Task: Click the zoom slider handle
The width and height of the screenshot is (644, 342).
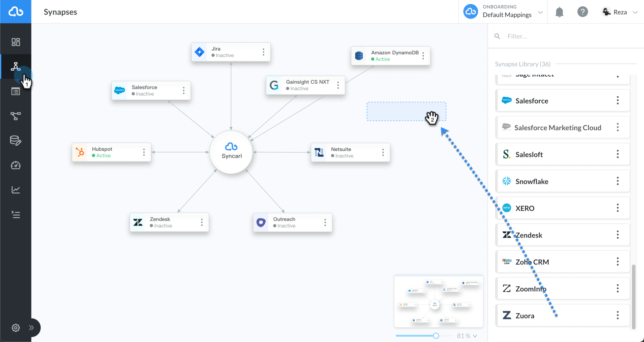Action: (x=436, y=336)
